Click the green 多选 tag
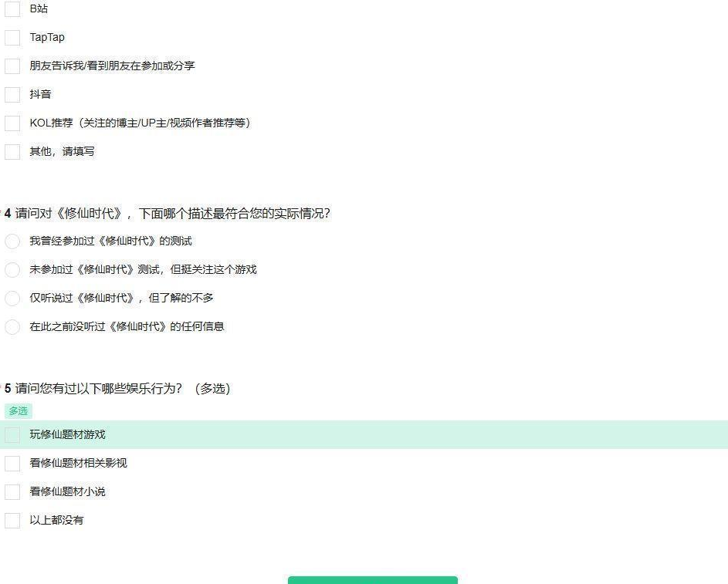The image size is (728, 584). point(18,411)
